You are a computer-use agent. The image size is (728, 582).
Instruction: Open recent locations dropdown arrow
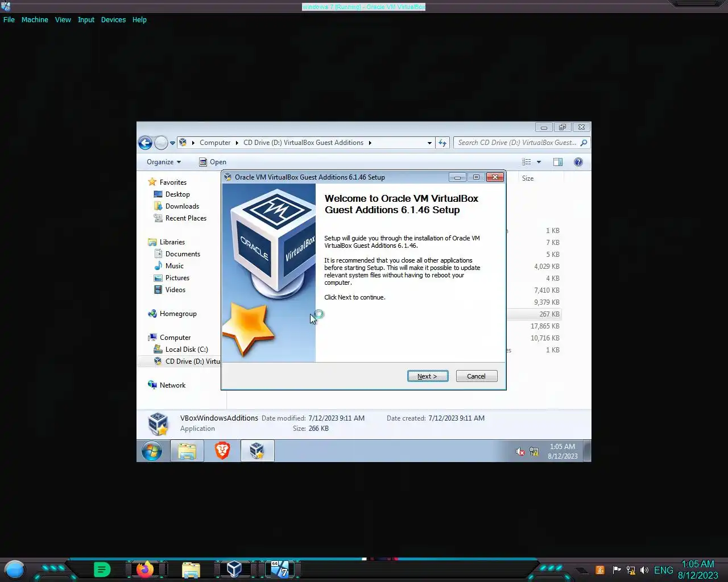pos(172,143)
